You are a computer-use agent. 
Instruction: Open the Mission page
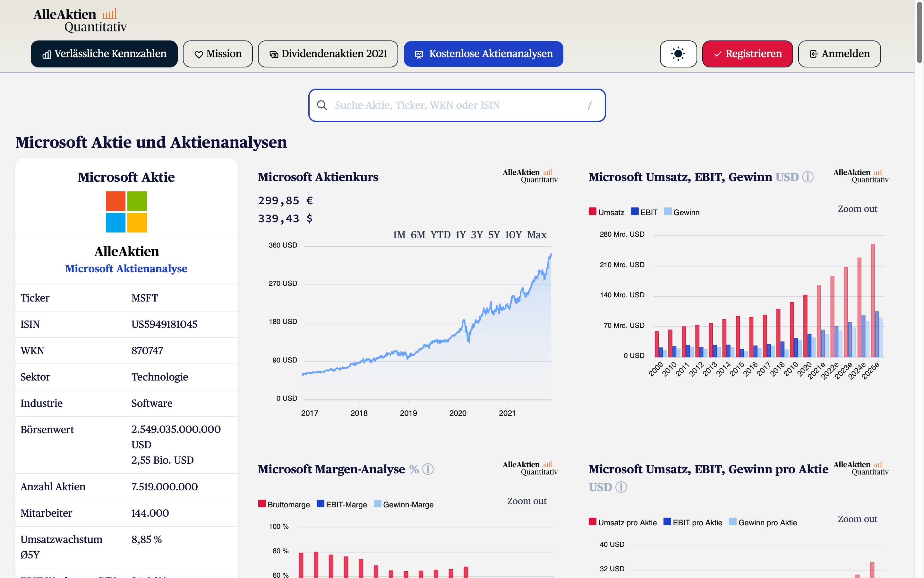click(x=218, y=54)
